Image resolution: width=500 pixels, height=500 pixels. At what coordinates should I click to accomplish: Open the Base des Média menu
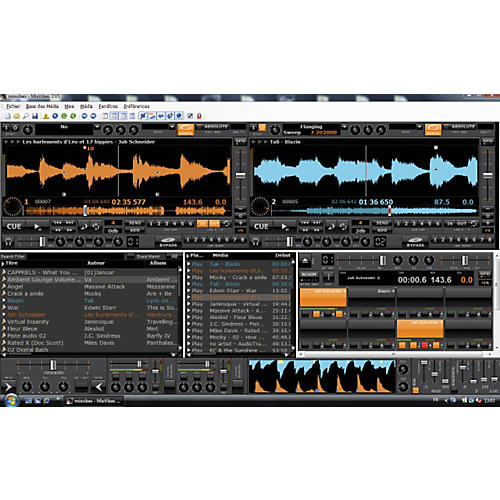(x=42, y=106)
